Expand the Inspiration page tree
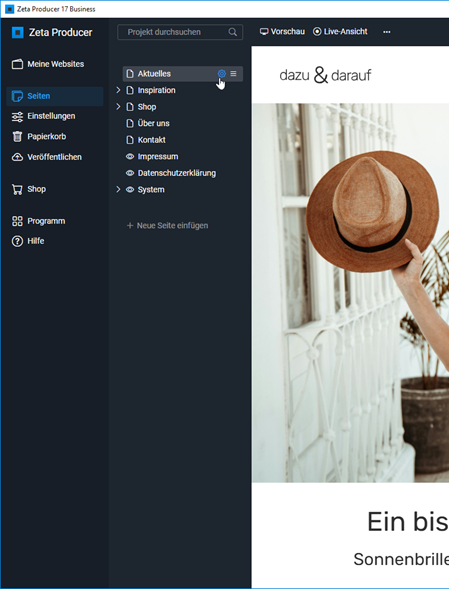This screenshot has width=449, height=589. tap(118, 90)
